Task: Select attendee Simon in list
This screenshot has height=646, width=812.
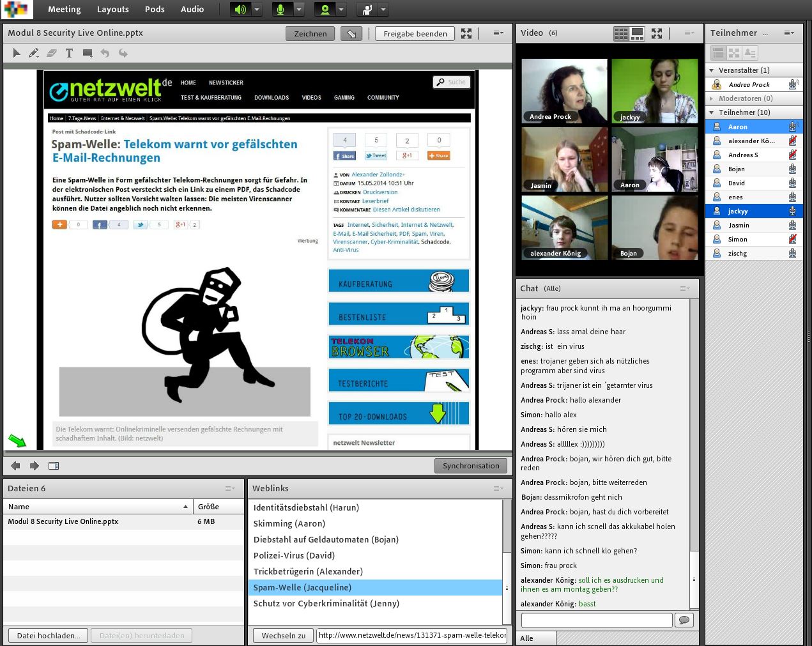Action: pyautogui.click(x=754, y=239)
